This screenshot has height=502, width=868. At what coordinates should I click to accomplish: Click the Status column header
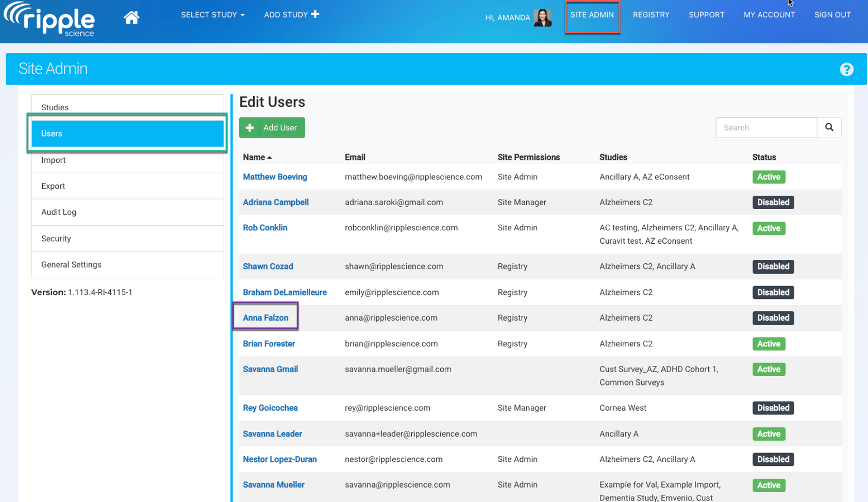pos(764,157)
